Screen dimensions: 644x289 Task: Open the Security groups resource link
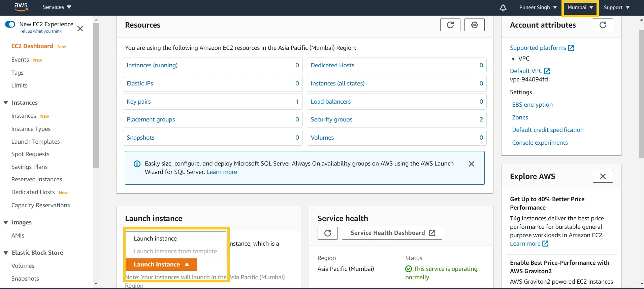[x=331, y=119]
